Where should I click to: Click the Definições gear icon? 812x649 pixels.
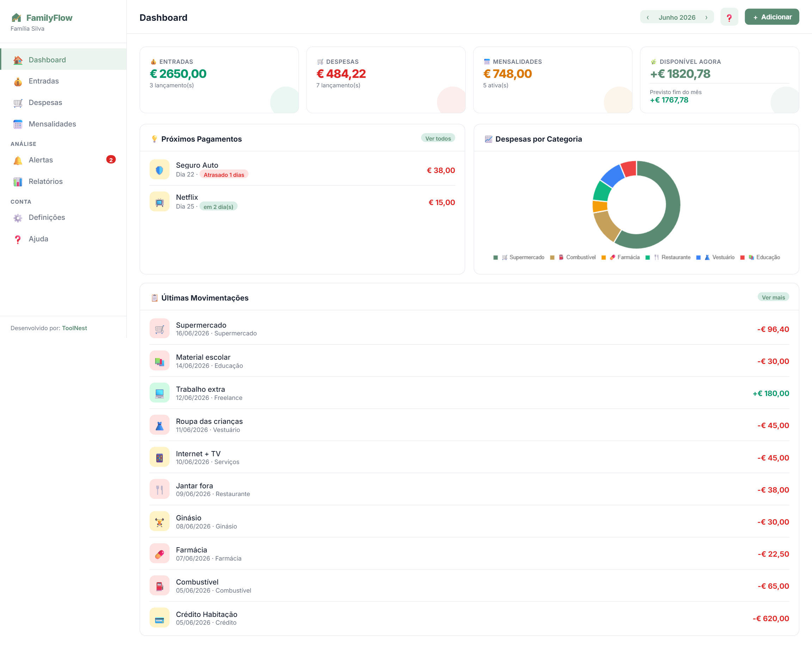[18, 218]
